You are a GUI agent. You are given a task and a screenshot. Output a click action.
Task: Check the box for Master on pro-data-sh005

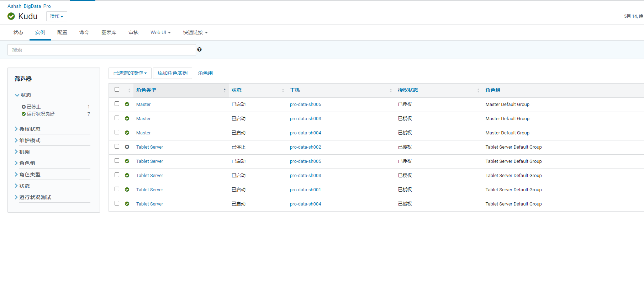coord(117,104)
